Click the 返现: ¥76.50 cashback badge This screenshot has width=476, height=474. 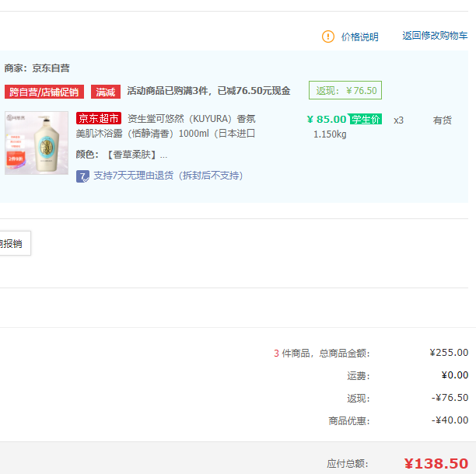click(x=345, y=90)
